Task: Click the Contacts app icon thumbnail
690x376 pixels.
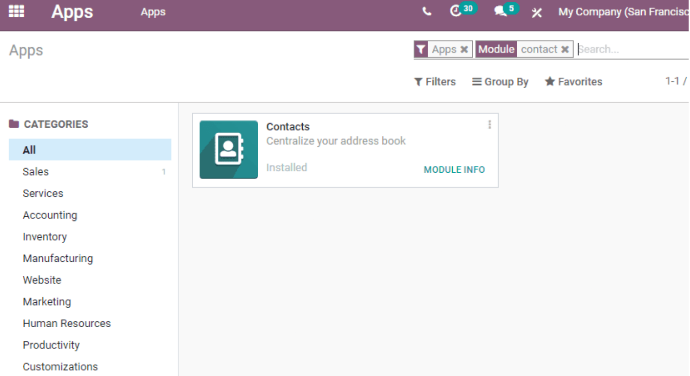Action: [229, 150]
